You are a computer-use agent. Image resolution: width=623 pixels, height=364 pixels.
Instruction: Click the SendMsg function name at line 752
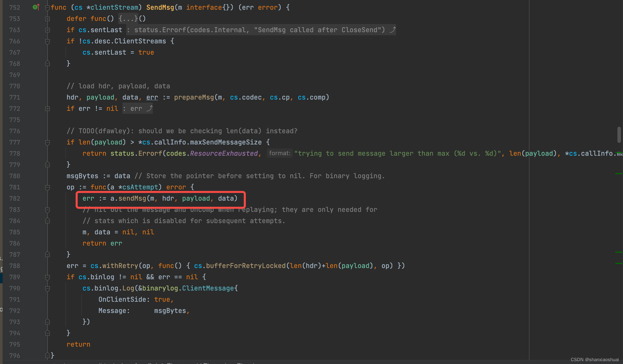point(160,7)
